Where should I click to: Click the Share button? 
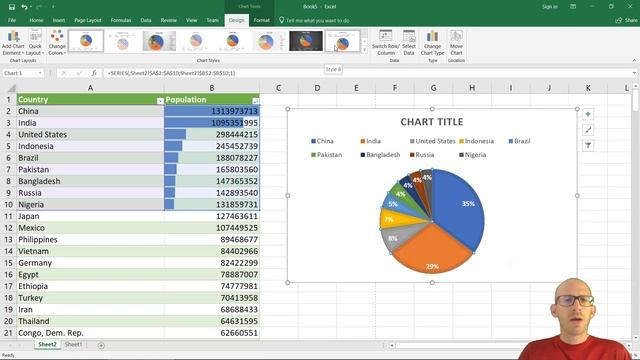tap(627, 20)
